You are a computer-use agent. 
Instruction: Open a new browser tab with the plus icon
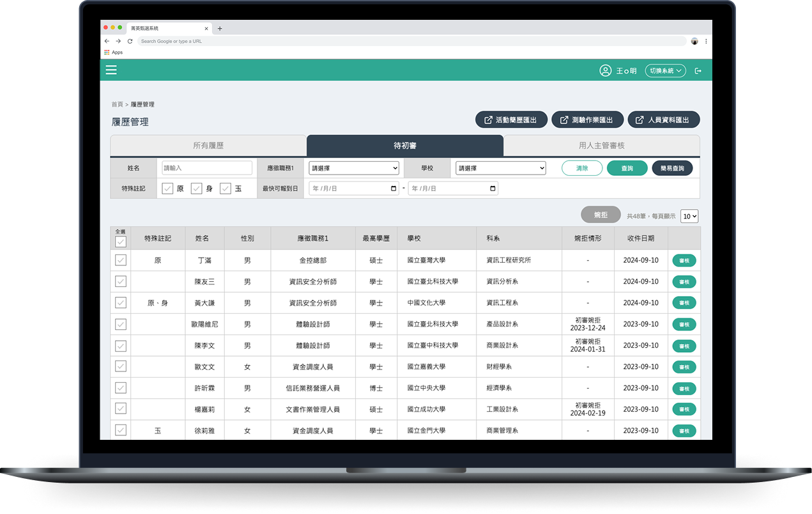pyautogui.click(x=220, y=28)
